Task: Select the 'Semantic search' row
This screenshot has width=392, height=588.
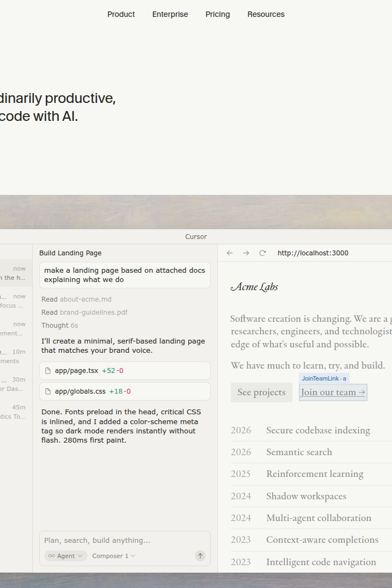Action: (x=311, y=452)
